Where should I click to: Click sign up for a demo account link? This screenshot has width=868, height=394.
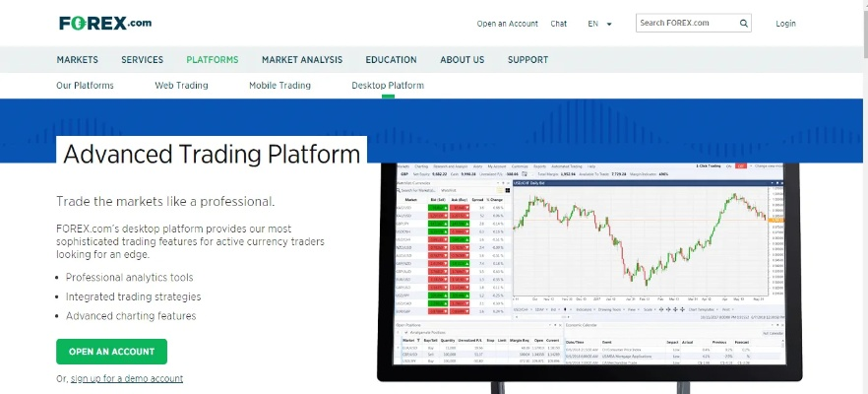[x=126, y=378]
